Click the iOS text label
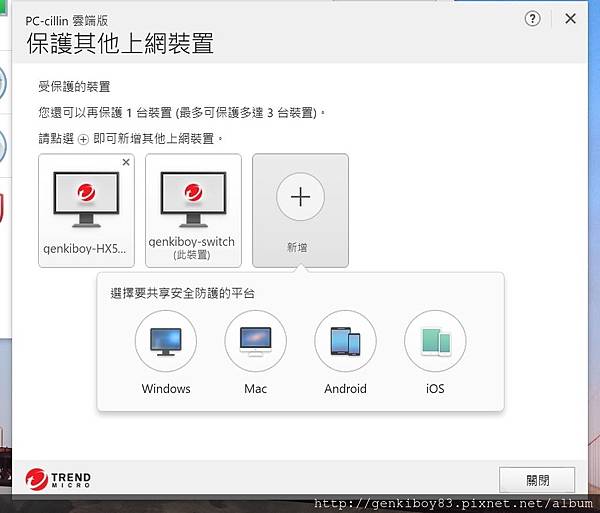600x513 pixels. pos(435,389)
